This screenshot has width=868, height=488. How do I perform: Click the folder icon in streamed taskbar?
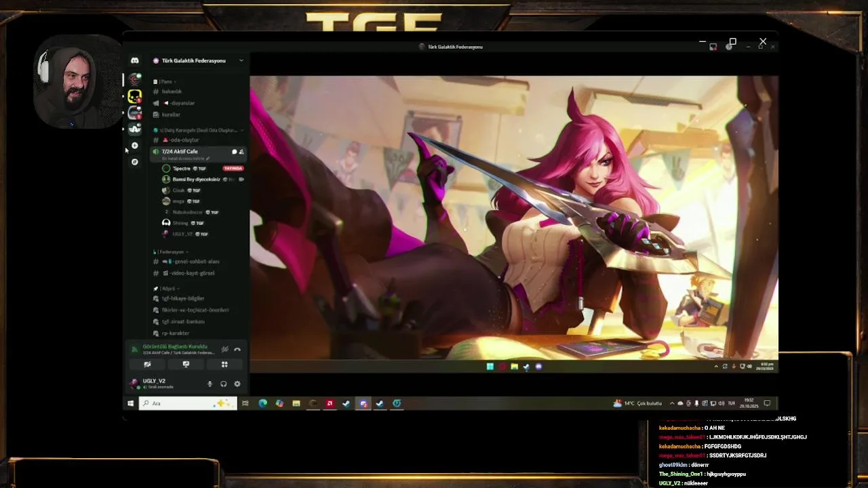point(514,367)
